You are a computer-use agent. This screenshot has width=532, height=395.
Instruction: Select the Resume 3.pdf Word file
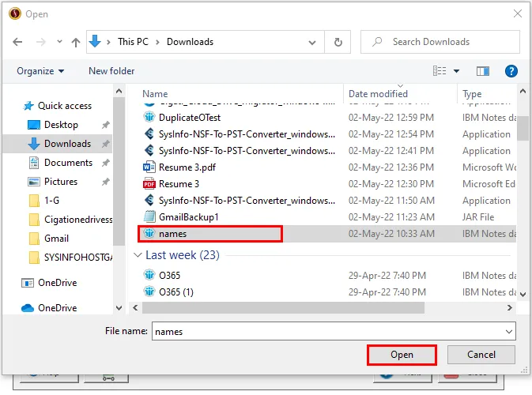pos(187,167)
